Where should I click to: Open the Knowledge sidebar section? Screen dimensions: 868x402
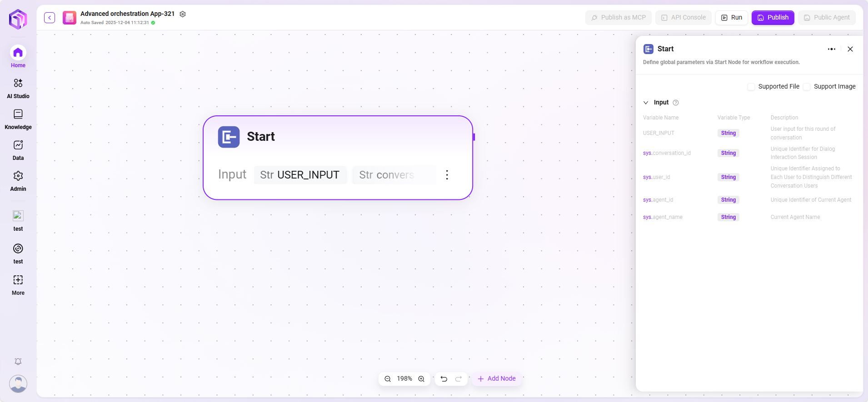click(x=18, y=119)
